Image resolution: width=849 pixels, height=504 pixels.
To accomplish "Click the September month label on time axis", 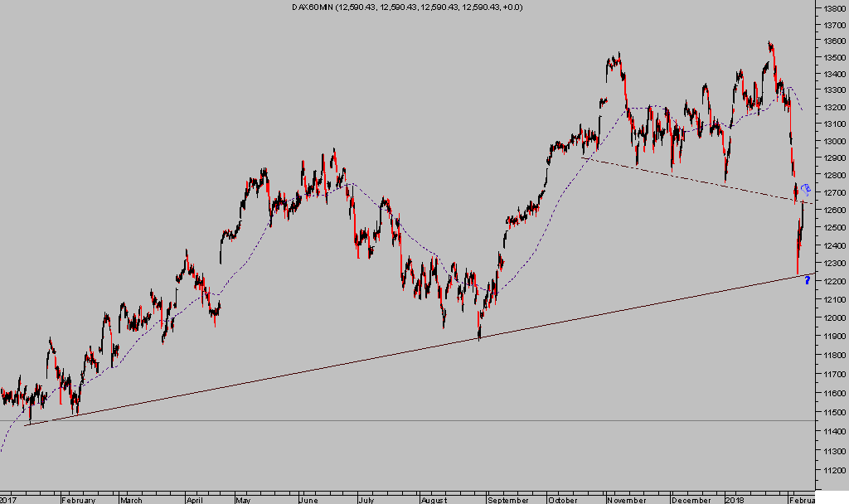I will 507,500.
